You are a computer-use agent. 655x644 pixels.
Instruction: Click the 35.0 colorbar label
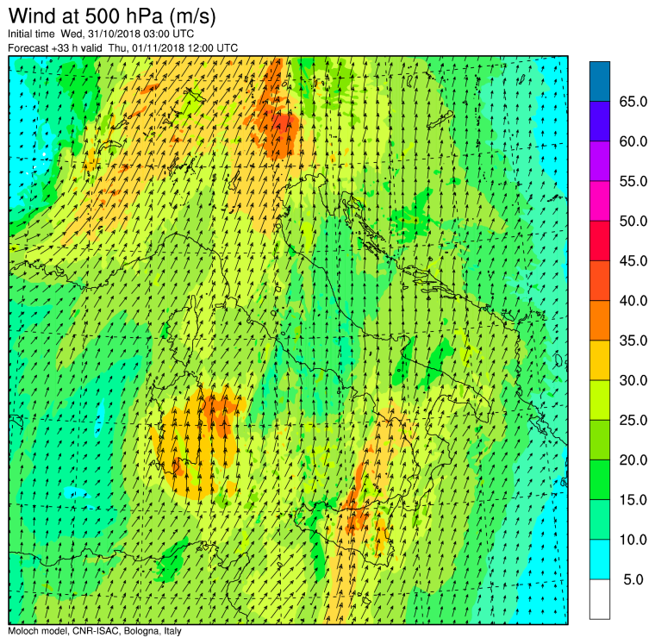point(633,341)
